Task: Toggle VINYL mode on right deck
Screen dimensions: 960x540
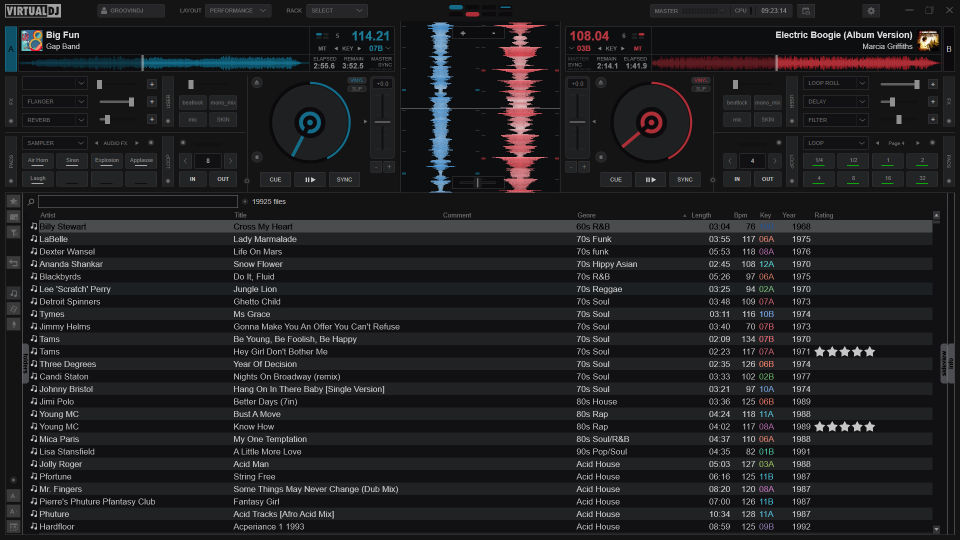Action: (700, 80)
